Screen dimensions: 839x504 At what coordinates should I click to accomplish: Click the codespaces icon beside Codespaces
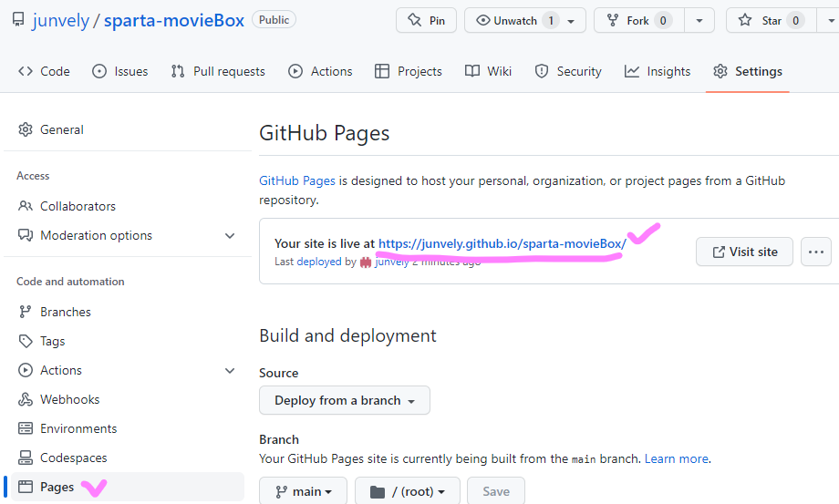point(26,458)
